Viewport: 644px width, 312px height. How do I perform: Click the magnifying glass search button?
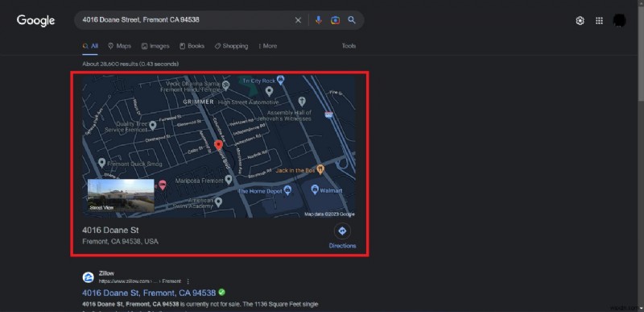[352, 19]
